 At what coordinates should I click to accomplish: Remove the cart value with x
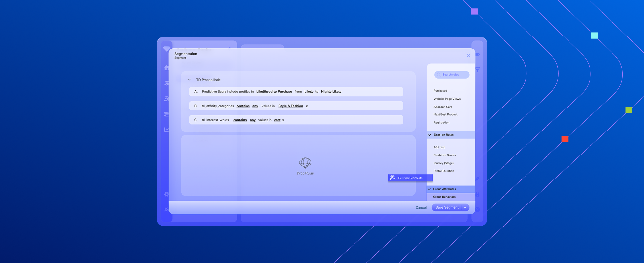[283, 120]
